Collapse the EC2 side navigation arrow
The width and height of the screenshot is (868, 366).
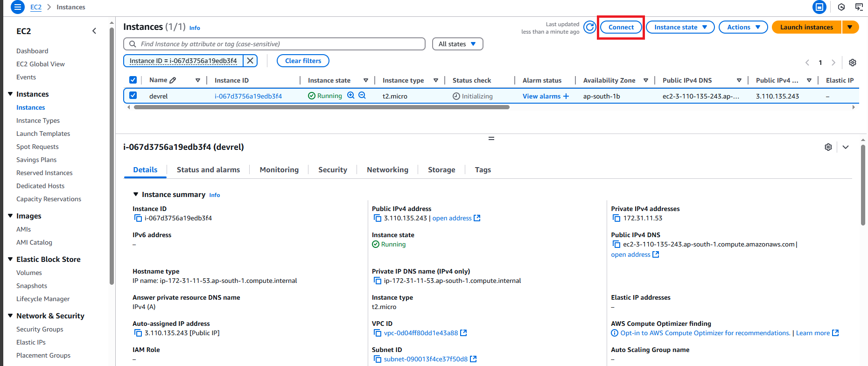pos(94,31)
